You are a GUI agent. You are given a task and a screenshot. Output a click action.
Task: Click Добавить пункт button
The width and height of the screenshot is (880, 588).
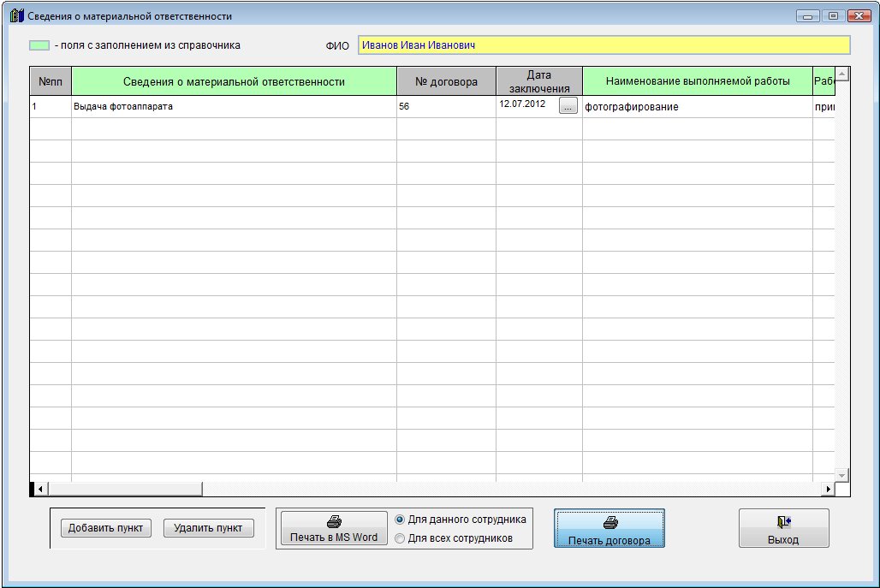105,528
